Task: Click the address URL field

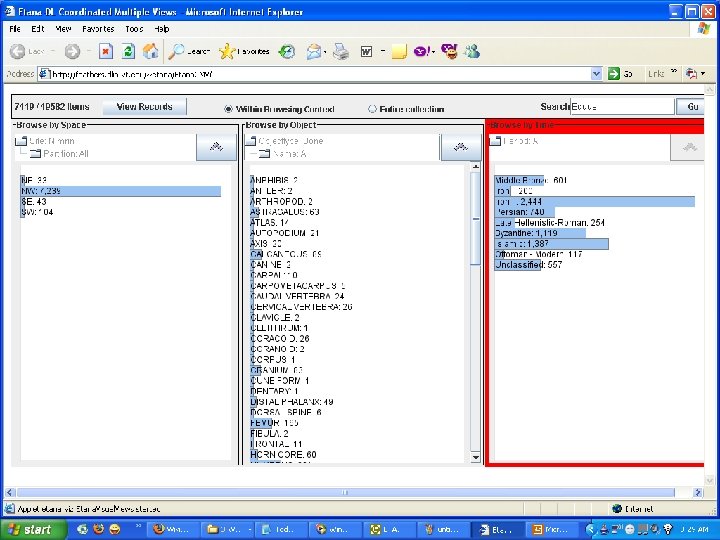Action: click(315, 74)
